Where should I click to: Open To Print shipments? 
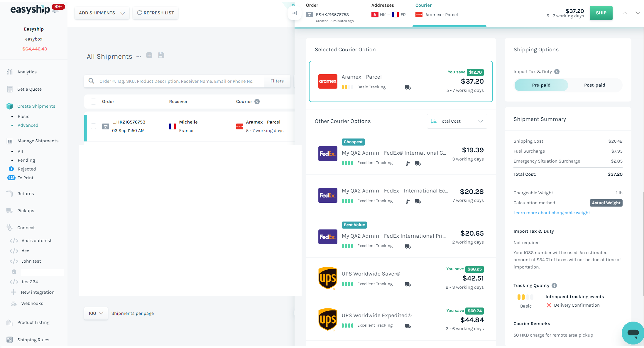pos(26,178)
